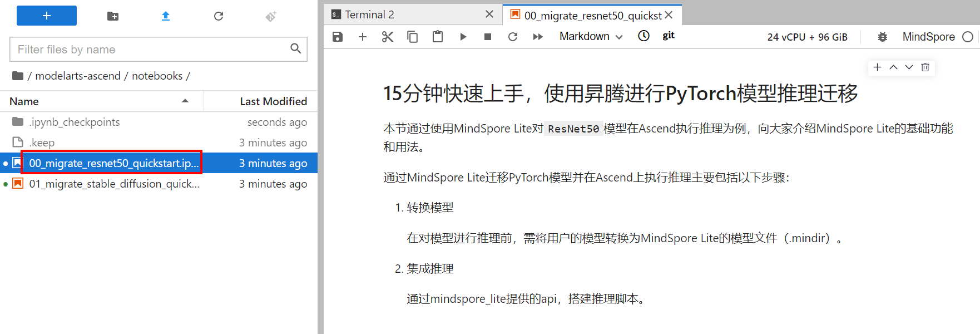
Task: Cut the selected cell
Action: 388,37
